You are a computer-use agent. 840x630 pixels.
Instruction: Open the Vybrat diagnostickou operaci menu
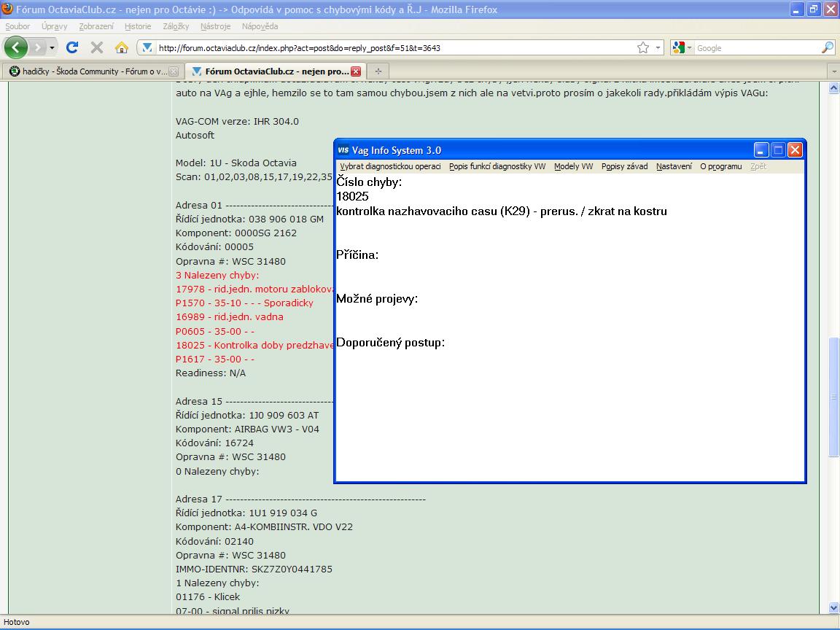(390, 166)
